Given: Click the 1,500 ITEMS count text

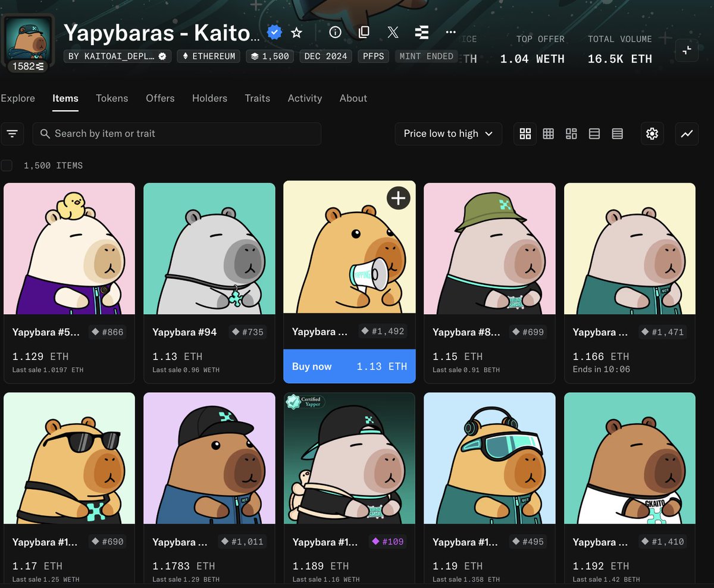Looking at the screenshot, I should point(53,165).
